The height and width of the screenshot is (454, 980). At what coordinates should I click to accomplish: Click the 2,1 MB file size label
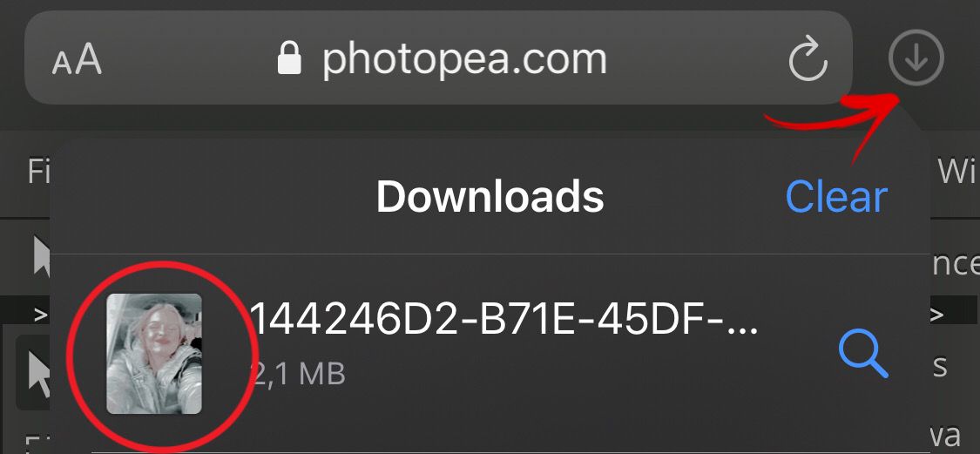tap(298, 374)
